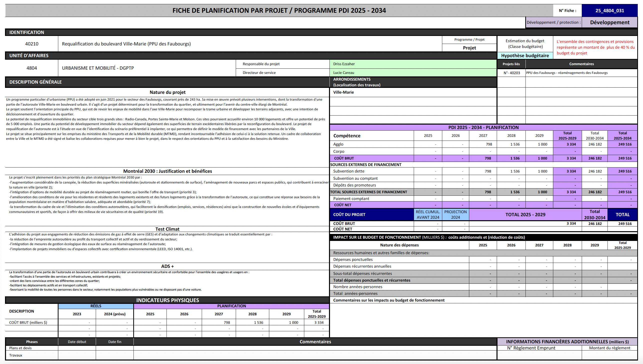Click the UNITÉ D'AFFAIRES section header
This screenshot has width=643, height=364.
pos(251,55)
